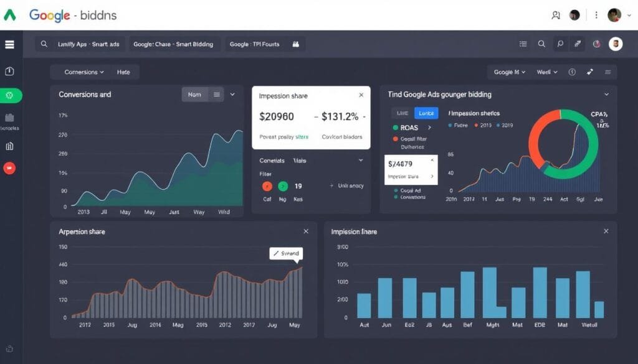This screenshot has height=364, width=638.
Task: Open the hamburger menu at the top left
Action: click(9, 44)
